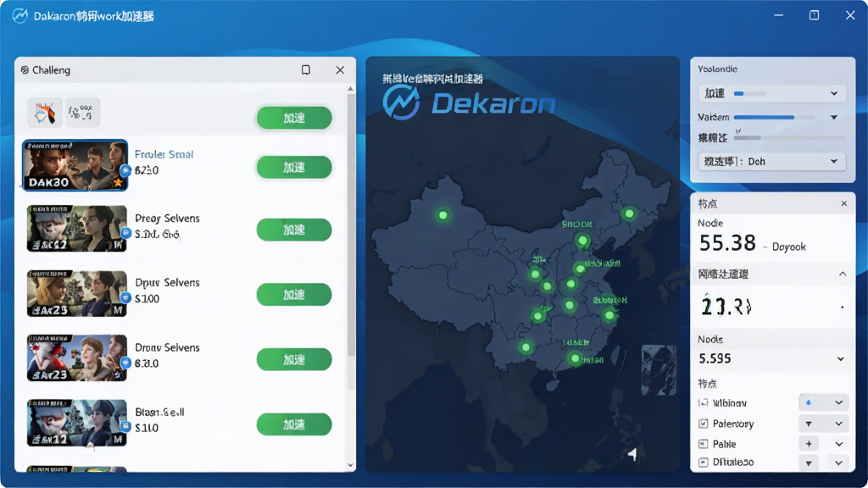Click the top green accelerate button beside tool icons

(294, 118)
